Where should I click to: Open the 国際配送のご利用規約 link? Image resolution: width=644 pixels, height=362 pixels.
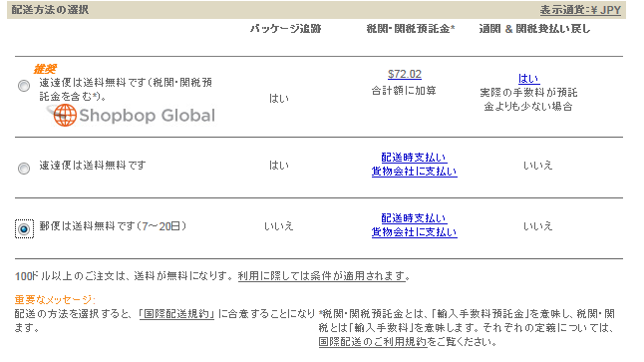click(x=373, y=341)
